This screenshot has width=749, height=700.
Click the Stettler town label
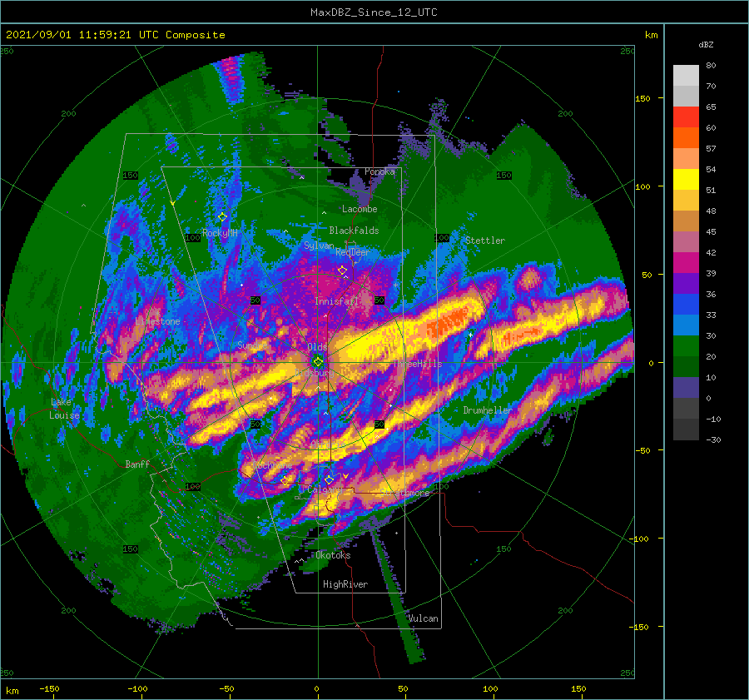pyautogui.click(x=485, y=241)
